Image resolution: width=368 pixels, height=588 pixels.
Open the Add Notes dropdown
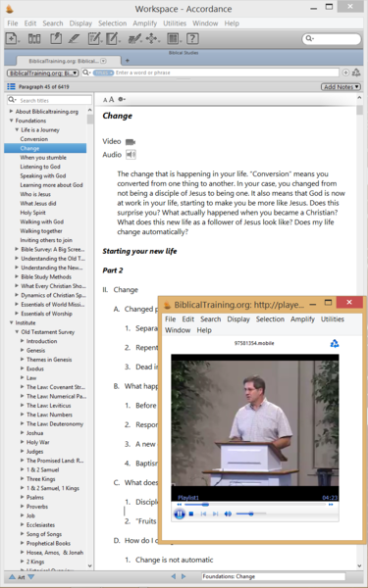pyautogui.click(x=341, y=87)
